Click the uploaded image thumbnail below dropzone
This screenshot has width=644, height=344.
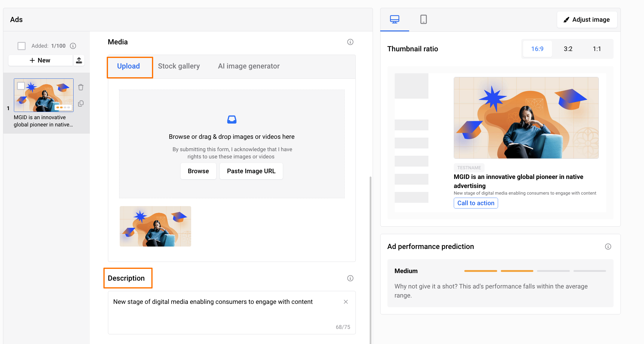(155, 226)
